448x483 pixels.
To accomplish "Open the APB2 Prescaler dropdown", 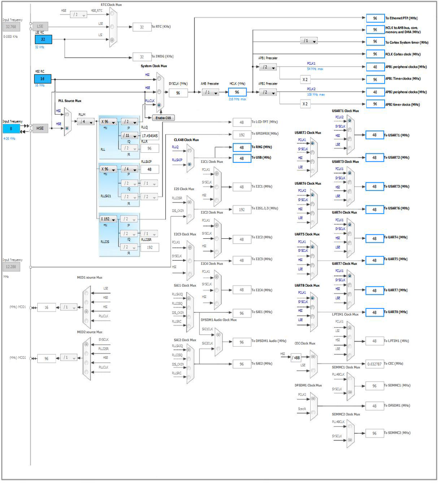I will point(268,92).
